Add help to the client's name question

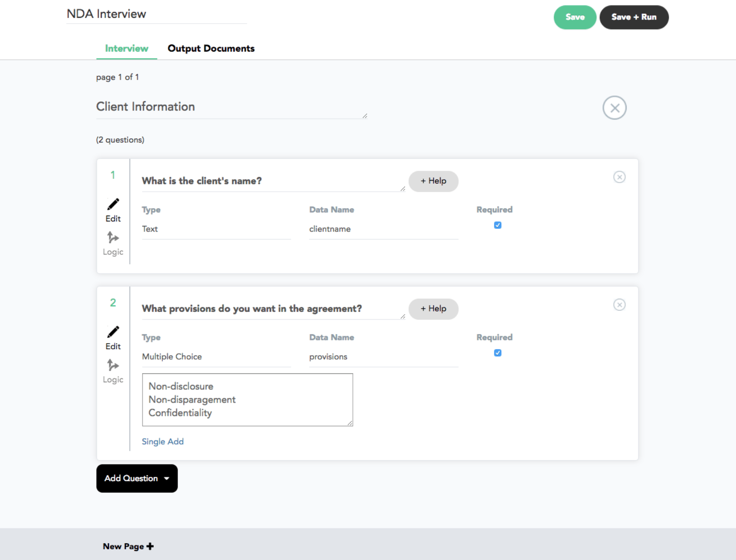click(433, 181)
